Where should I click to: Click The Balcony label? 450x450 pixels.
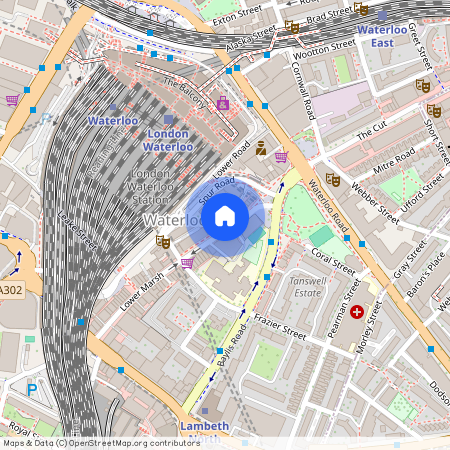pyautogui.click(x=184, y=93)
